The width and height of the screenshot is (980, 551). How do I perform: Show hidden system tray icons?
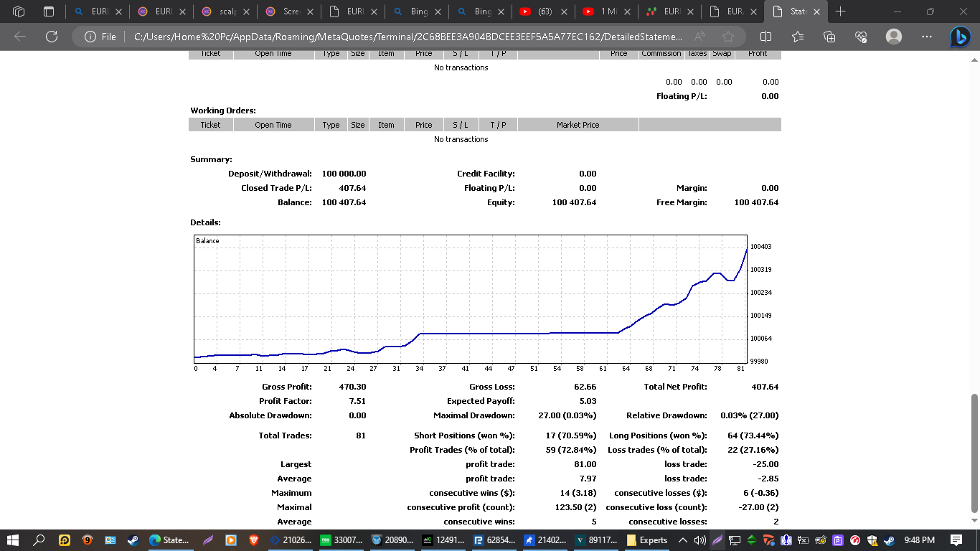(683, 540)
